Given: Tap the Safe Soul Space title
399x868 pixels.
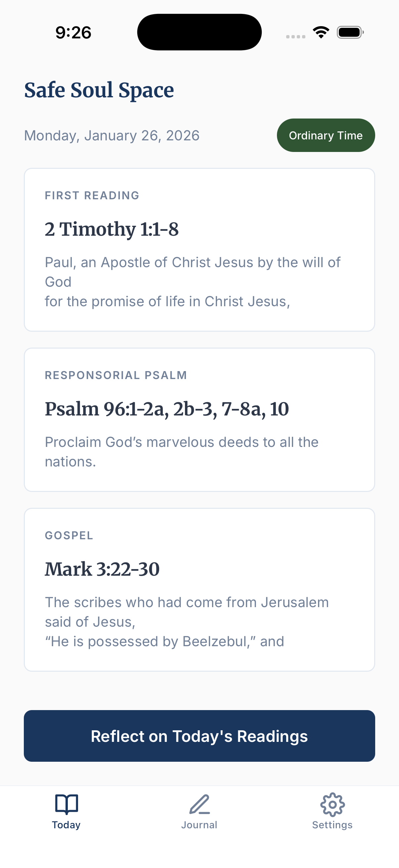Looking at the screenshot, I should pos(99,90).
